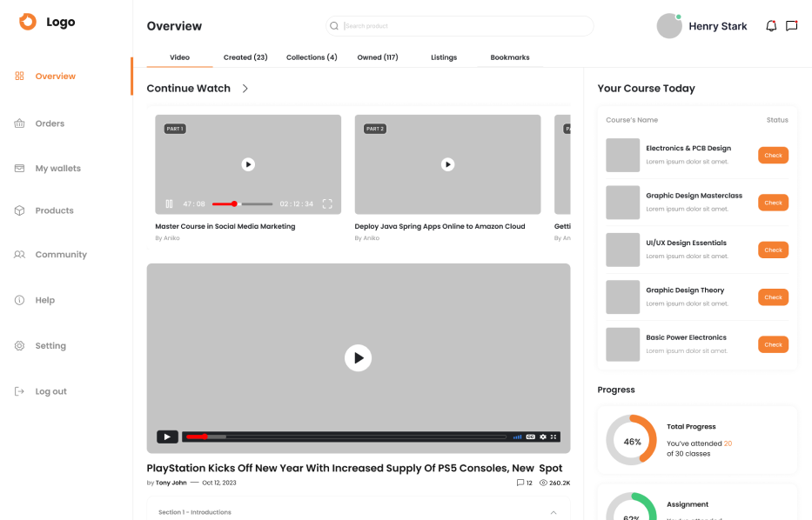Expand the Continue Watch arrow

tap(245, 89)
